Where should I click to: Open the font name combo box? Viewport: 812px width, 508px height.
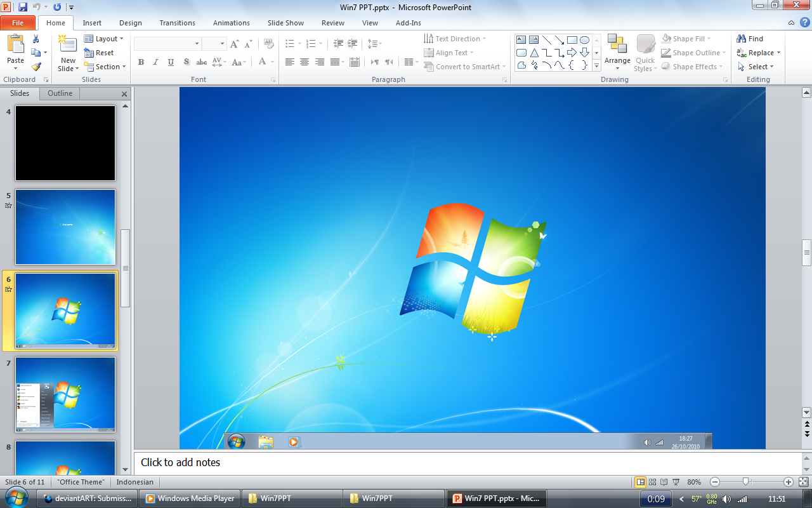tap(167, 44)
